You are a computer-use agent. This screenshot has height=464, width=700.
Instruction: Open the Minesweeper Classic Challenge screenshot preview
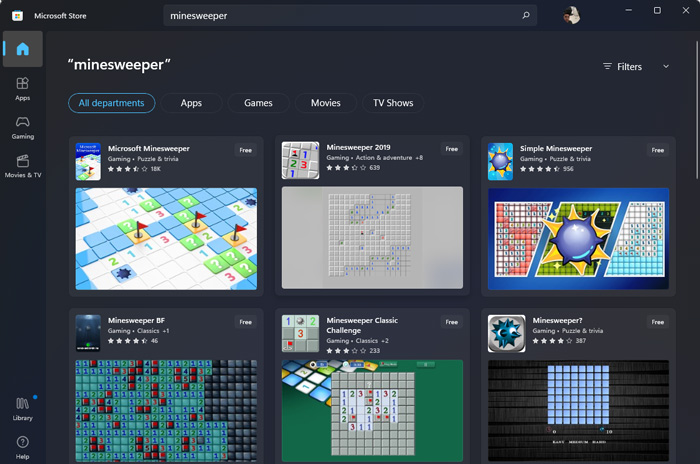click(x=372, y=411)
